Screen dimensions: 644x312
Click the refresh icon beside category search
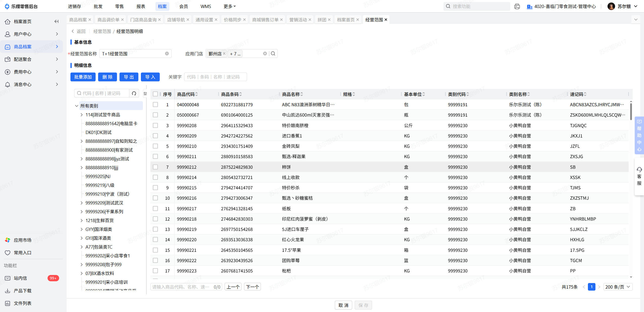click(134, 93)
